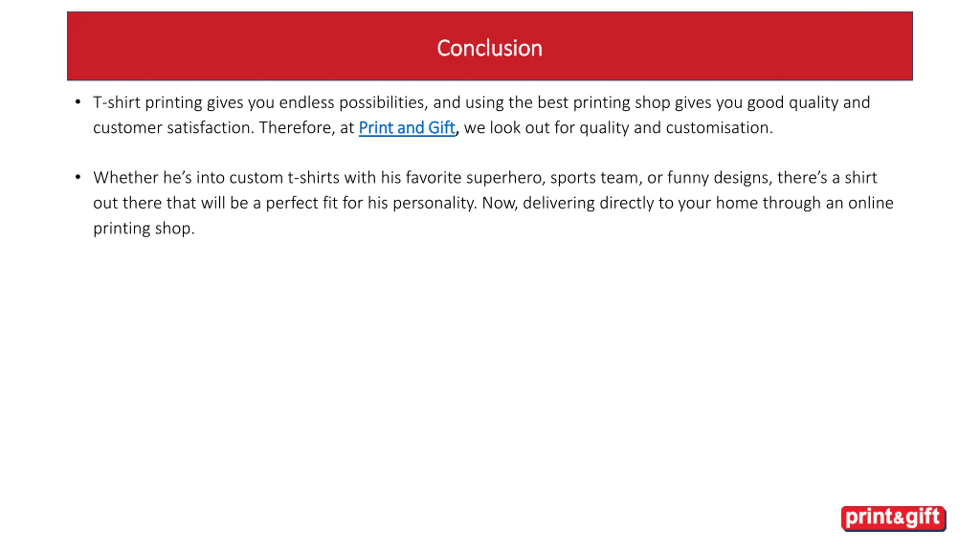Click the print&gift logo

893,518
